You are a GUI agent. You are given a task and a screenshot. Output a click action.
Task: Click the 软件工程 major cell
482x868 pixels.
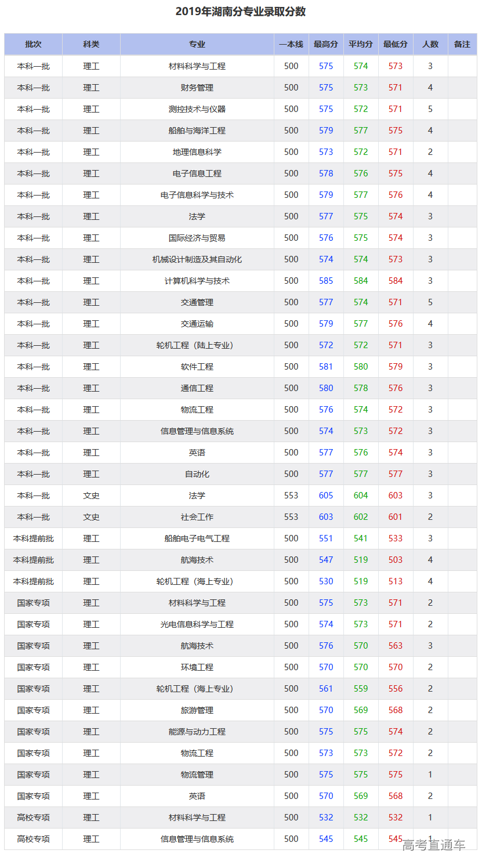197,367
